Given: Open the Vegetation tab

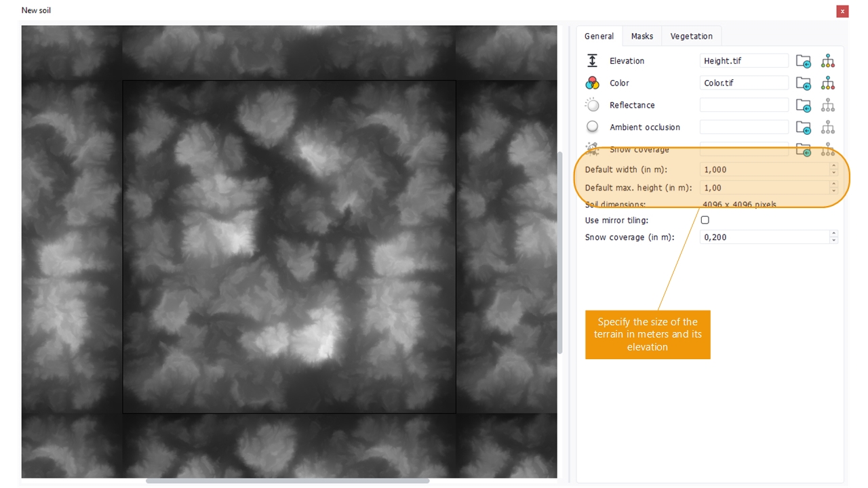Looking at the screenshot, I should [x=691, y=37].
